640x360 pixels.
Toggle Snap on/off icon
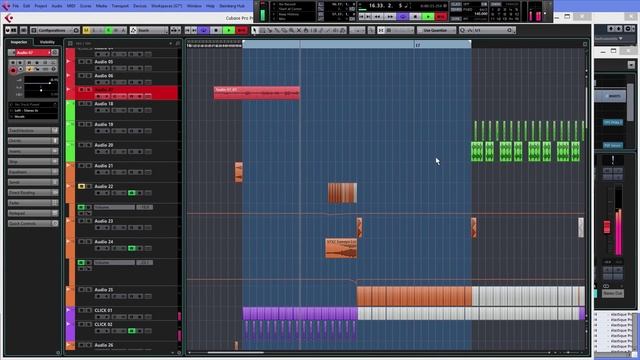(x=380, y=30)
